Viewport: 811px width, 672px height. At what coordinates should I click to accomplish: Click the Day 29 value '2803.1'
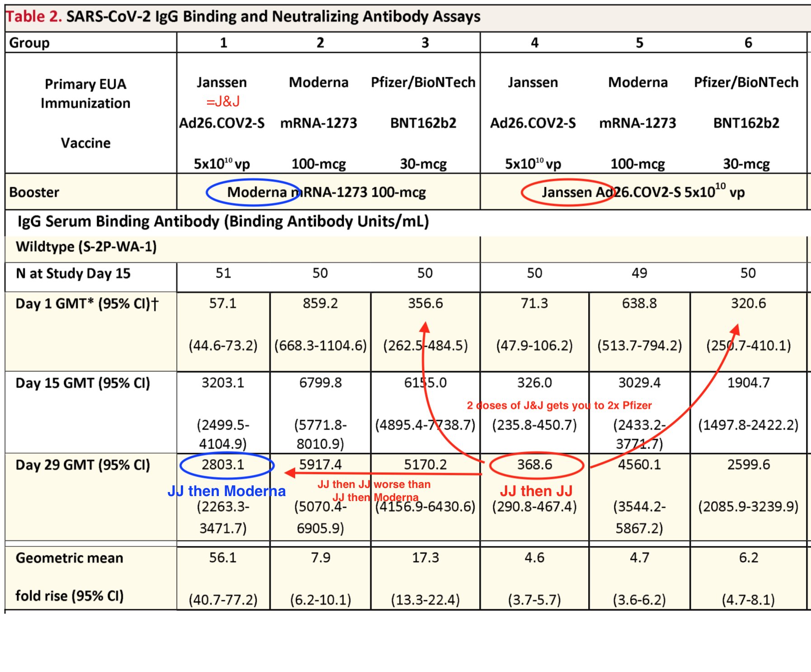pyautogui.click(x=223, y=465)
